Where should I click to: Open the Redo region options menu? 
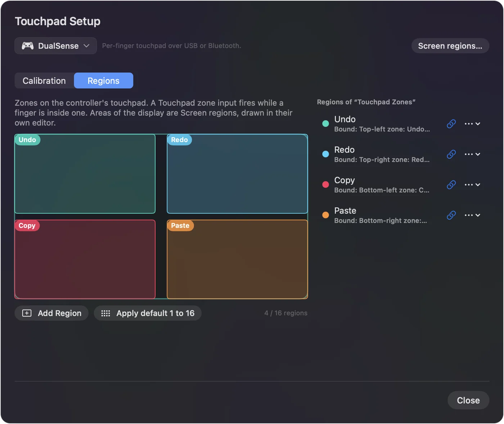[472, 154]
